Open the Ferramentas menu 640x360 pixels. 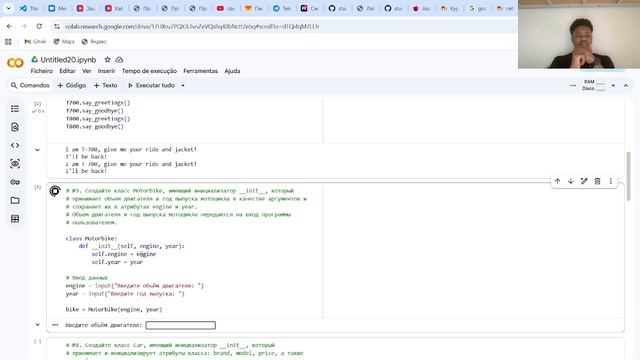(x=200, y=71)
